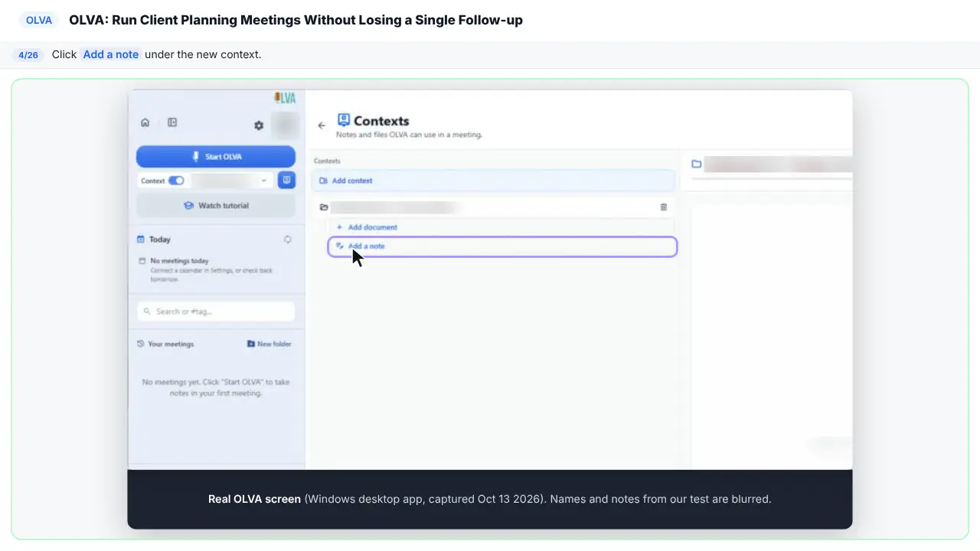Click Add document under the context
This screenshot has width=980, height=551.
[501, 227]
